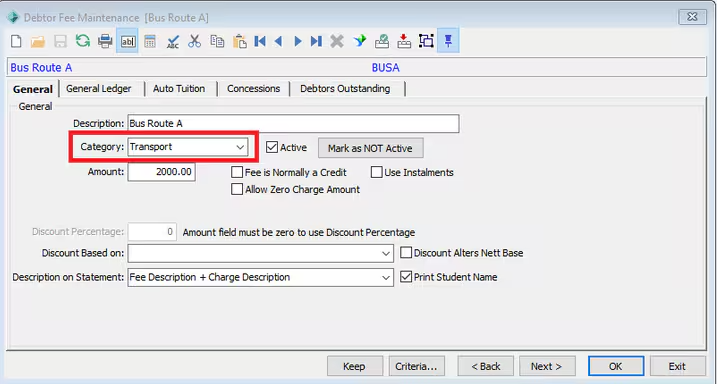This screenshot has width=717, height=384.
Task: Open the Auto Tuition tab
Action: 179,89
